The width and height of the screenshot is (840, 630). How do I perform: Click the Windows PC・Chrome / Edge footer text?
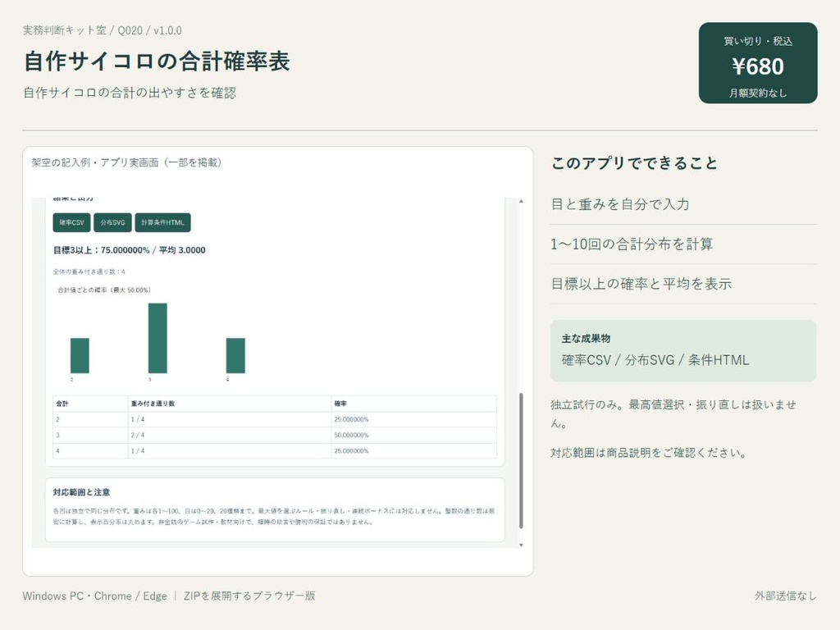95,596
